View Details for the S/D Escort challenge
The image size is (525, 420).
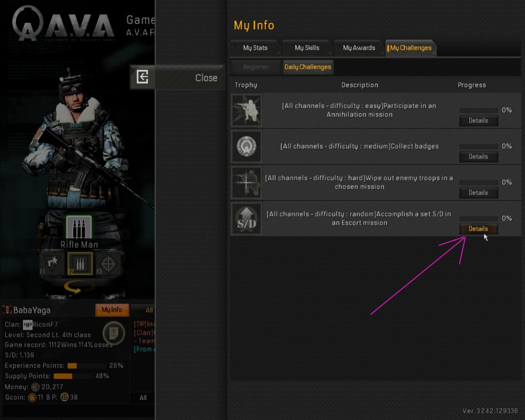tap(478, 229)
